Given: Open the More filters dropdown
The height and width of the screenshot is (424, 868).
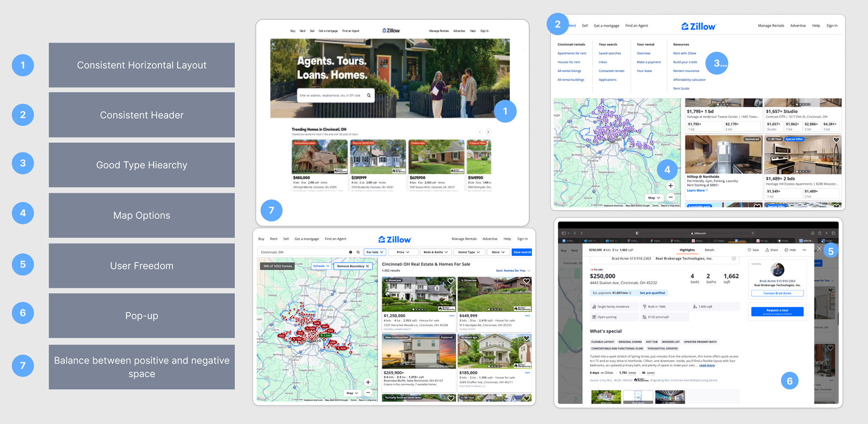Looking at the screenshot, I should pos(498,252).
